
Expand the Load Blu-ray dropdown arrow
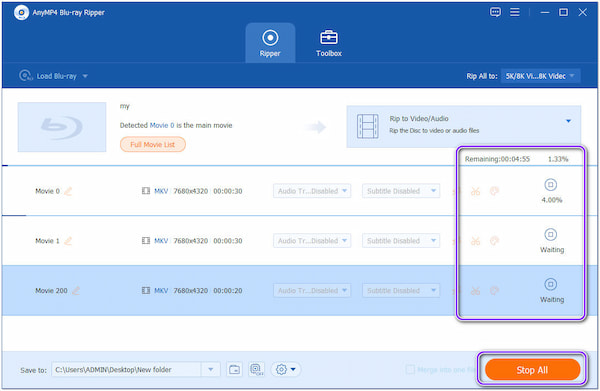(x=85, y=76)
